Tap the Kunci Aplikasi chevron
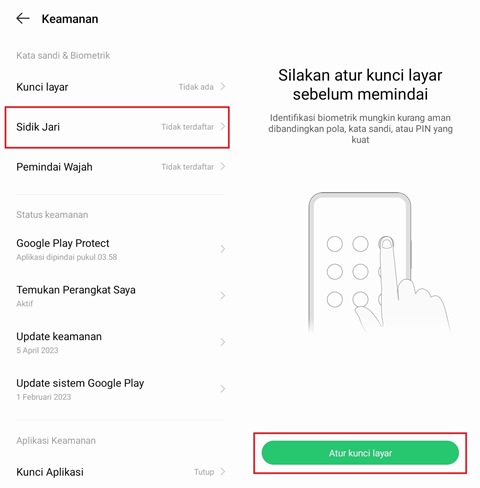The height and width of the screenshot is (488, 480). point(223,472)
